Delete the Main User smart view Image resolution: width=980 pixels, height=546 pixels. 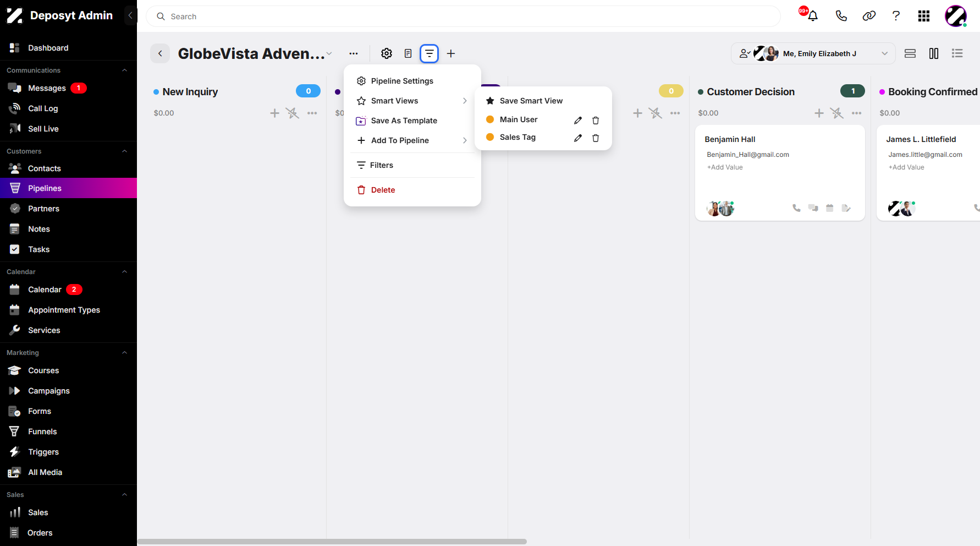point(596,120)
